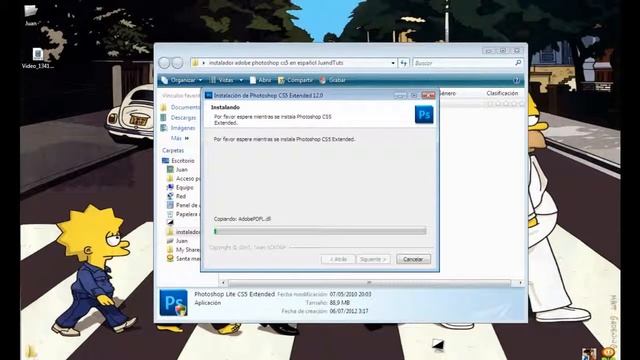Click the Abrir toolbar button
This screenshot has height=360, width=640.
click(x=260, y=80)
